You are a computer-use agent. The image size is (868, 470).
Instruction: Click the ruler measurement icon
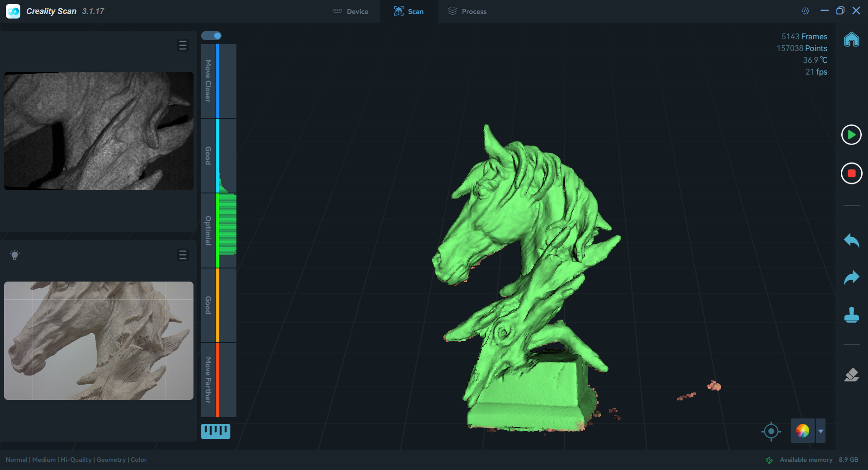pyautogui.click(x=216, y=431)
